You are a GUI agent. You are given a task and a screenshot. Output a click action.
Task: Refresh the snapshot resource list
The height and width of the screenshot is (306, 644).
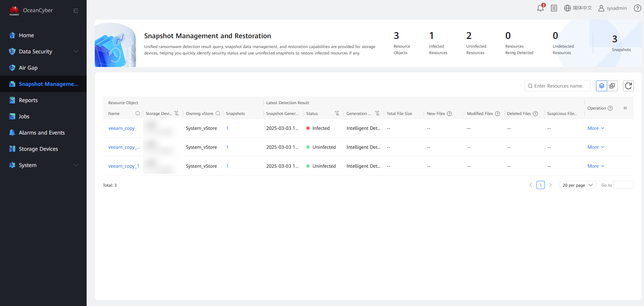pyautogui.click(x=628, y=86)
